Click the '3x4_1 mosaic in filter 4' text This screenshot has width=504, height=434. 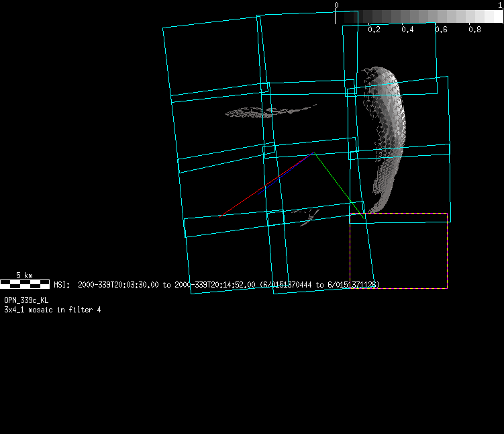52,310
